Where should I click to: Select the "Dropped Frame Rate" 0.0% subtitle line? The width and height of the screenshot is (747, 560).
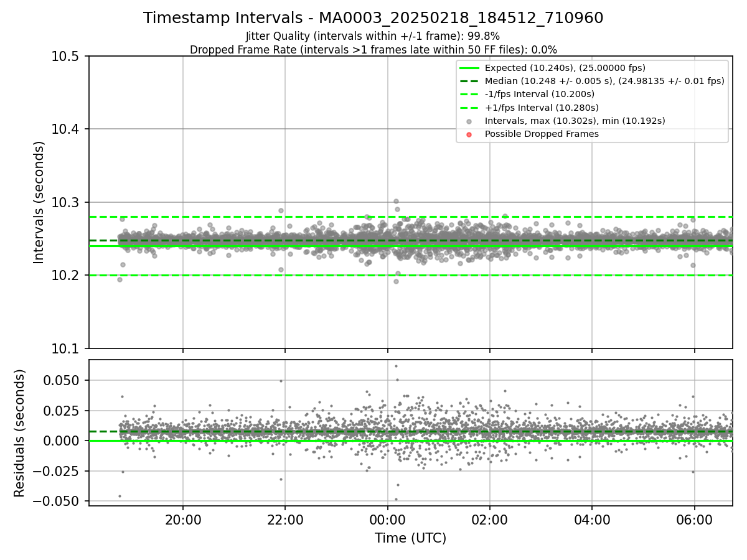coord(374,49)
